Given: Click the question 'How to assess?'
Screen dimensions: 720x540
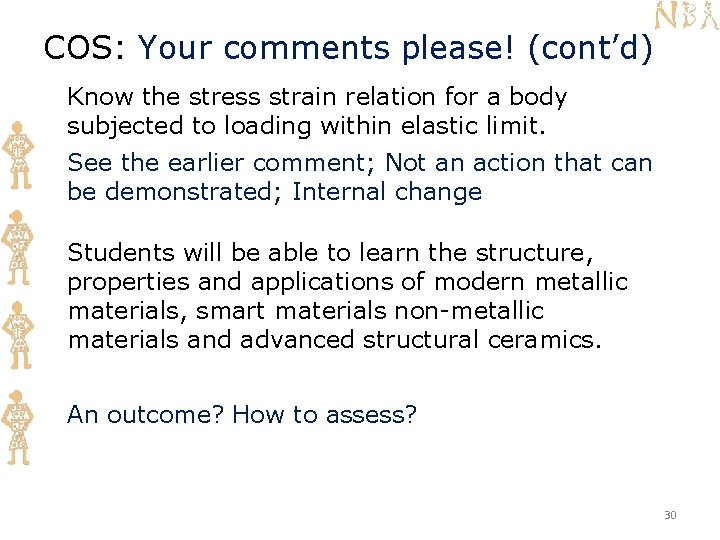Looking at the screenshot, I should (x=324, y=415).
